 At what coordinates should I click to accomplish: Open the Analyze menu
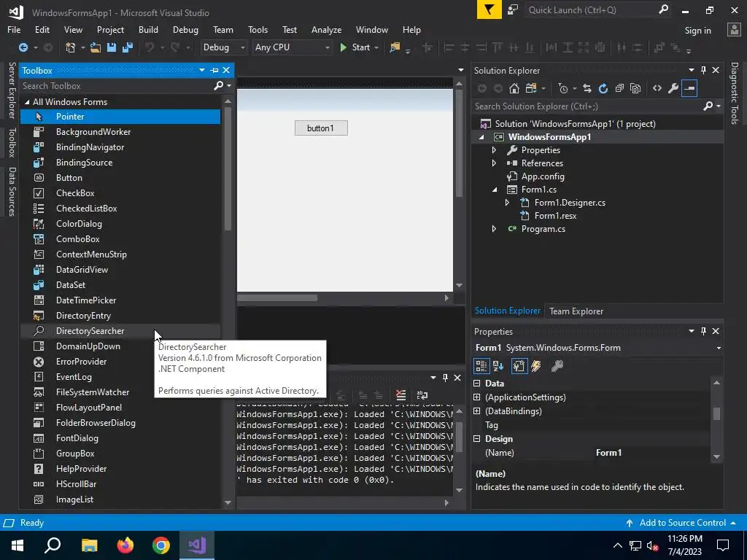[x=326, y=29]
